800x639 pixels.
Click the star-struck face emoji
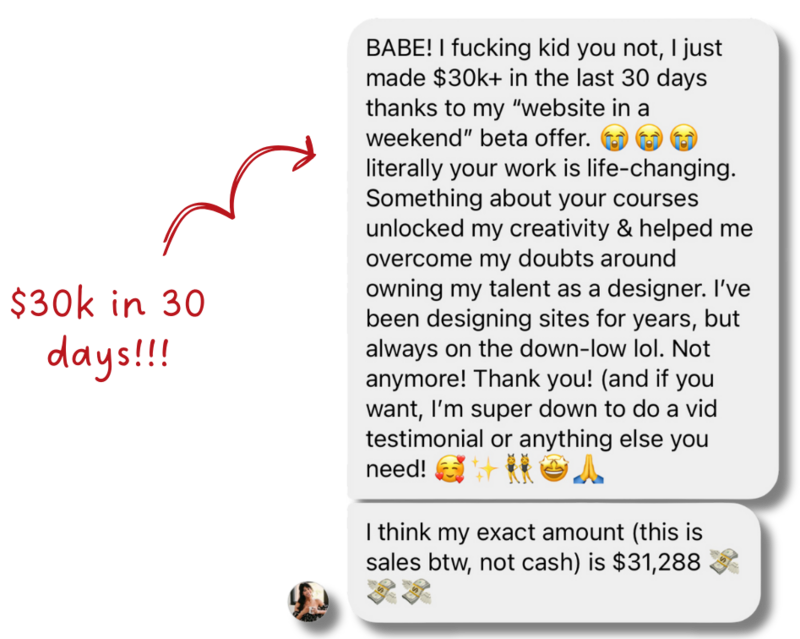554,469
